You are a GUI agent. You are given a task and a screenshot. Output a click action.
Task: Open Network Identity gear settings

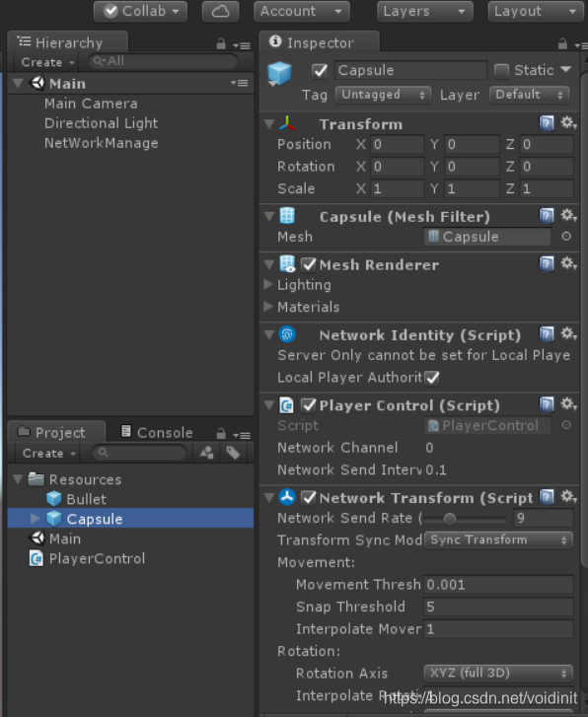click(569, 333)
